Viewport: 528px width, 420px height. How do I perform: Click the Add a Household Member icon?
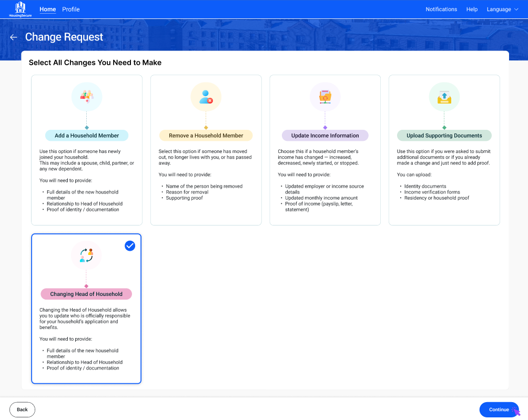pyautogui.click(x=87, y=97)
